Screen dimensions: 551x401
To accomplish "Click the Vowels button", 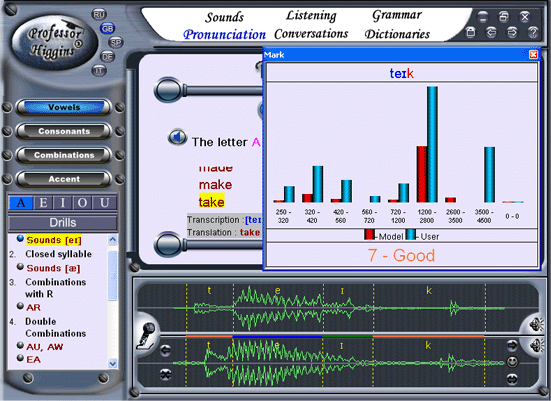I will coord(64,107).
